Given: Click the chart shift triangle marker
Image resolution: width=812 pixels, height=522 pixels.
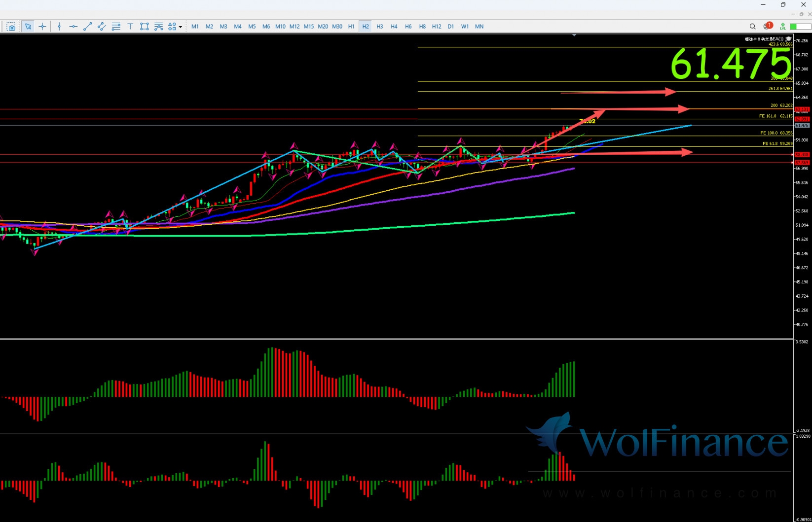Looking at the screenshot, I should coord(574,35).
